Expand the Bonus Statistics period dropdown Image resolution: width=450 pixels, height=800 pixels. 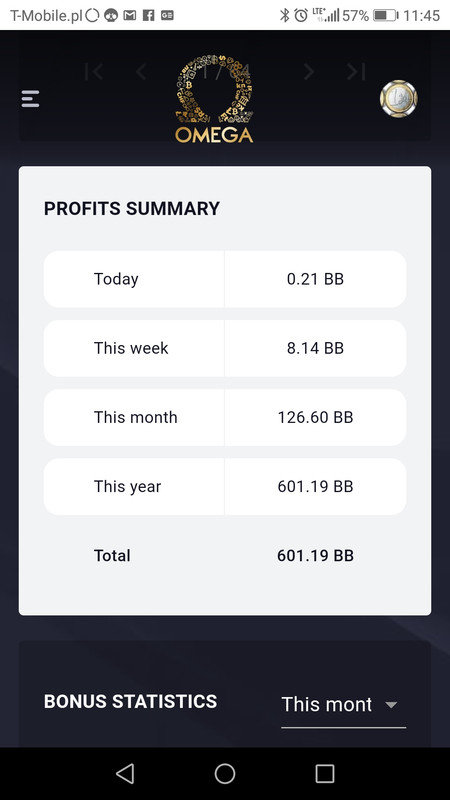pos(343,705)
